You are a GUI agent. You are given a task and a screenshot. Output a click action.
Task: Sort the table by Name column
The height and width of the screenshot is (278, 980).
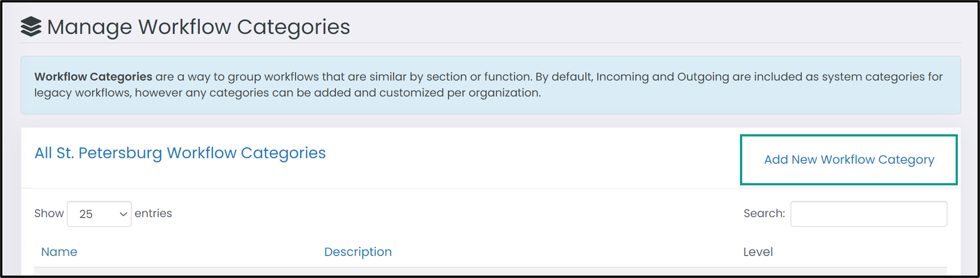(59, 252)
